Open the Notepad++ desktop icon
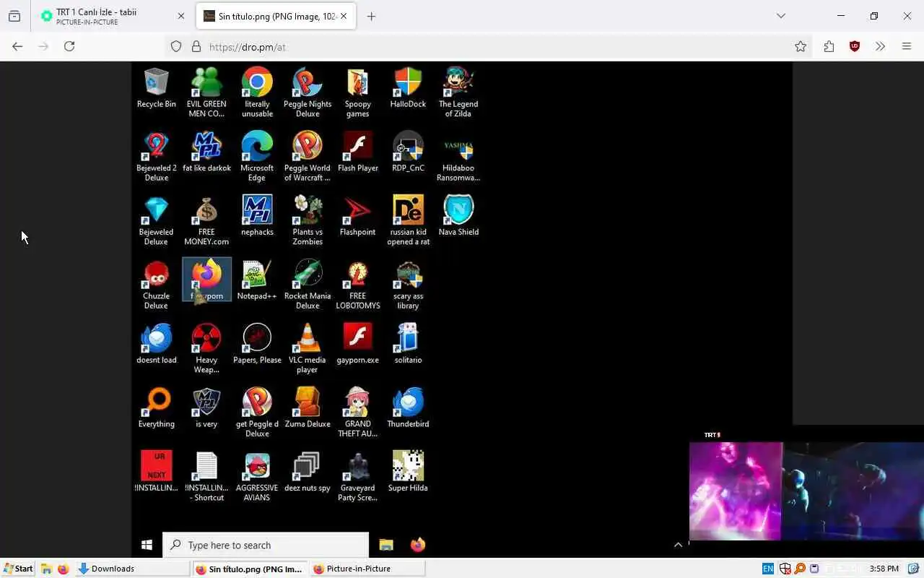The width and height of the screenshot is (924, 578). pyautogui.click(x=257, y=280)
